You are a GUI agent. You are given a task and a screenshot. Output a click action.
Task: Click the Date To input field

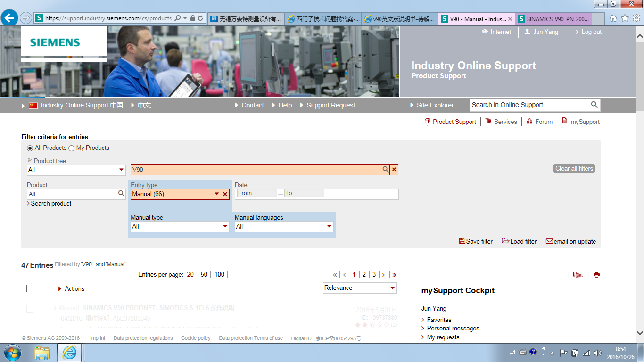coord(304,193)
